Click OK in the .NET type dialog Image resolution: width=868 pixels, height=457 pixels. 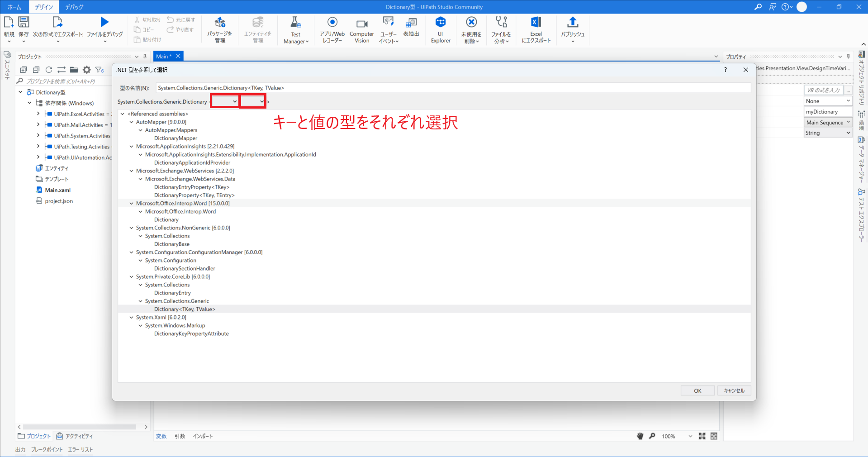pos(697,390)
